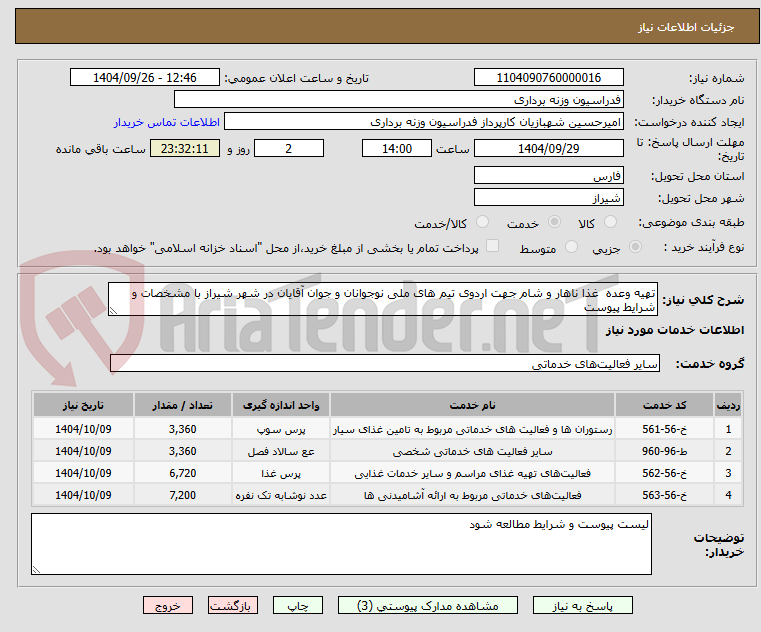The image size is (761, 632).
Task: Click unit cell پرس سوپ
Action: tap(281, 430)
